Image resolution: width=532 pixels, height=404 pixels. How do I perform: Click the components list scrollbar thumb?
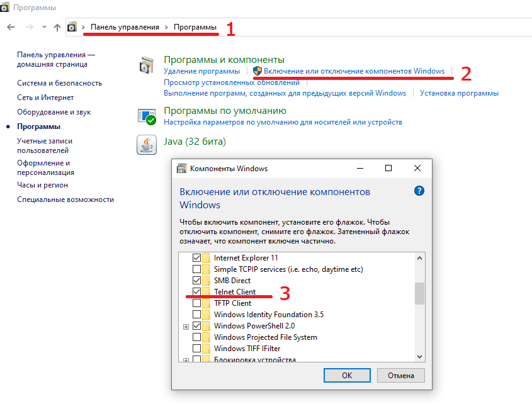pos(419,293)
